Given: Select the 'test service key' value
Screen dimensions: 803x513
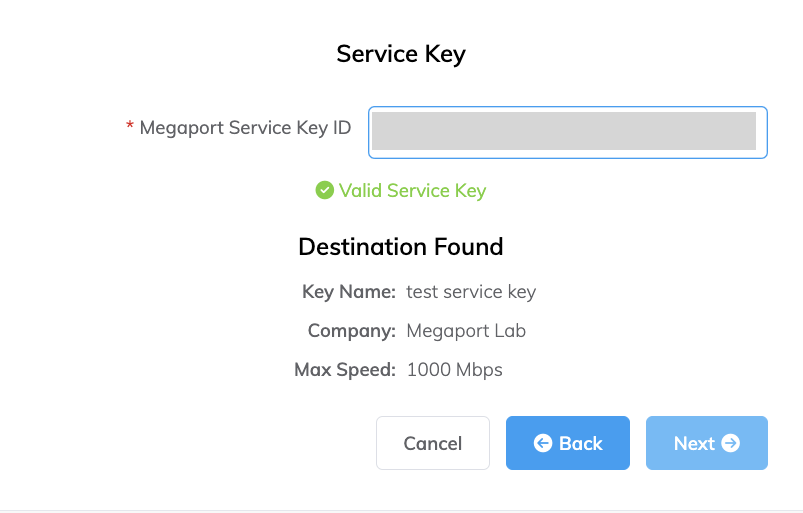Looking at the screenshot, I should (471, 292).
